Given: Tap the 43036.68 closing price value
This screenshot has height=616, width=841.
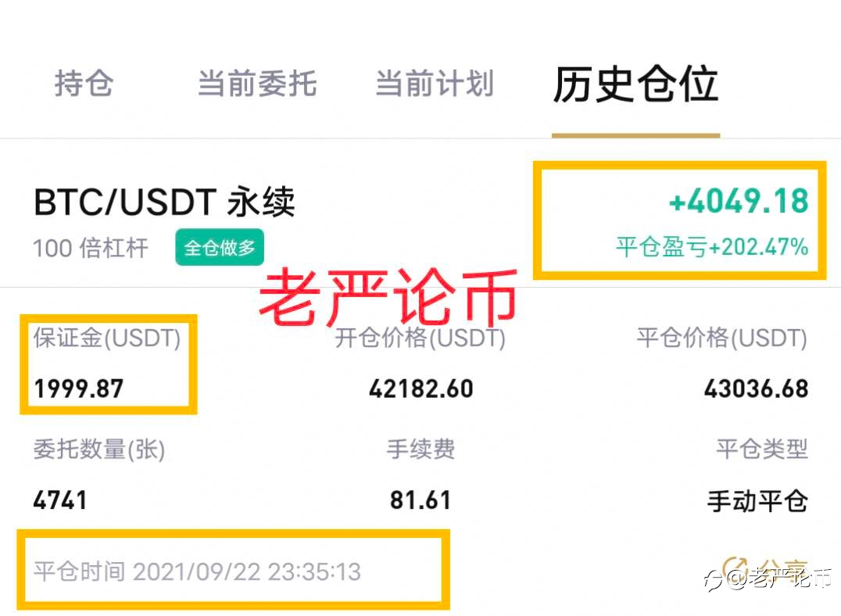Looking at the screenshot, I should pyautogui.click(x=756, y=389).
